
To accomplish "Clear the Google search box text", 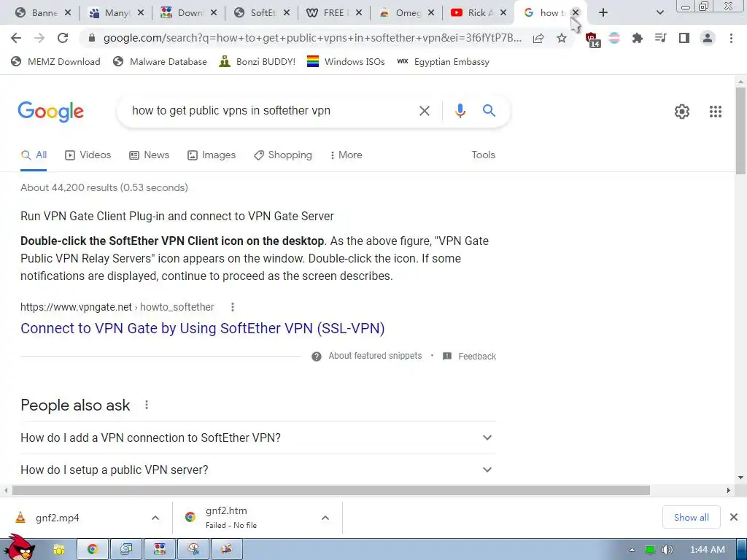I will (x=424, y=111).
